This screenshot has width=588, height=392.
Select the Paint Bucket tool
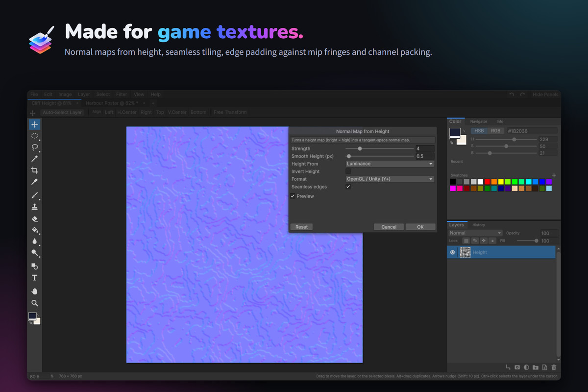pos(34,230)
